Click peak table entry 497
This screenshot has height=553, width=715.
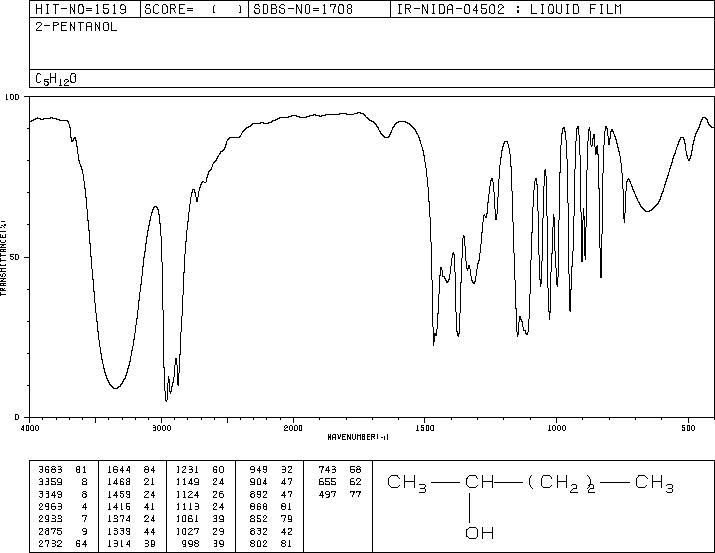pyautogui.click(x=327, y=494)
